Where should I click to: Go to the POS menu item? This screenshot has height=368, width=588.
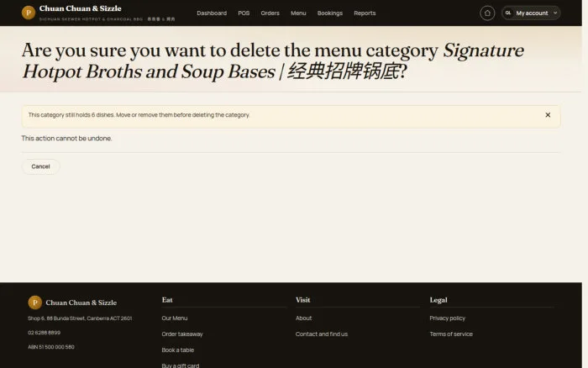244,13
